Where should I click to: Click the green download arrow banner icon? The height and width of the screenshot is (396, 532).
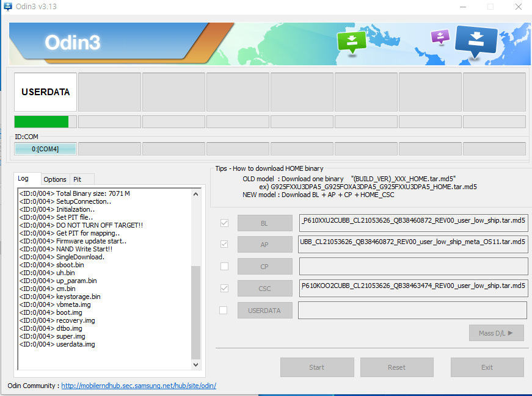point(352,41)
